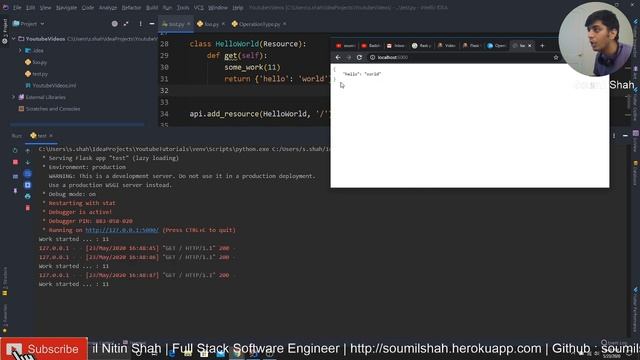This screenshot has width=640, height=360.
Task: Expand External Libraries node
Action: pos(14,97)
